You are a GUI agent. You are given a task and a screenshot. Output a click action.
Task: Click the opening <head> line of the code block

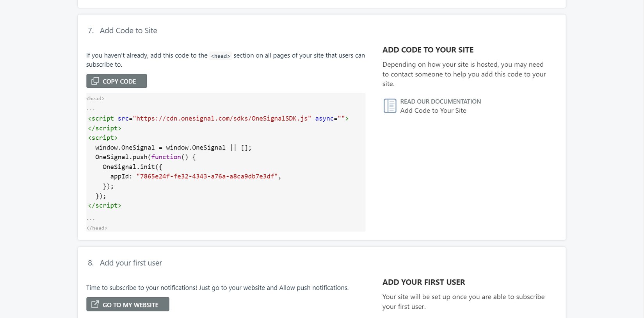[95, 99]
